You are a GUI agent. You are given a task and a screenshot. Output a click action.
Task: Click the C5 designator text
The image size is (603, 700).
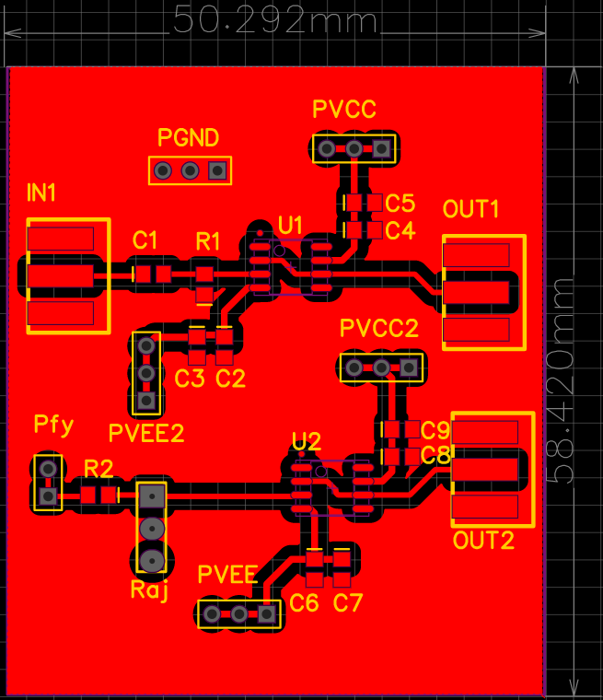[x=400, y=204]
